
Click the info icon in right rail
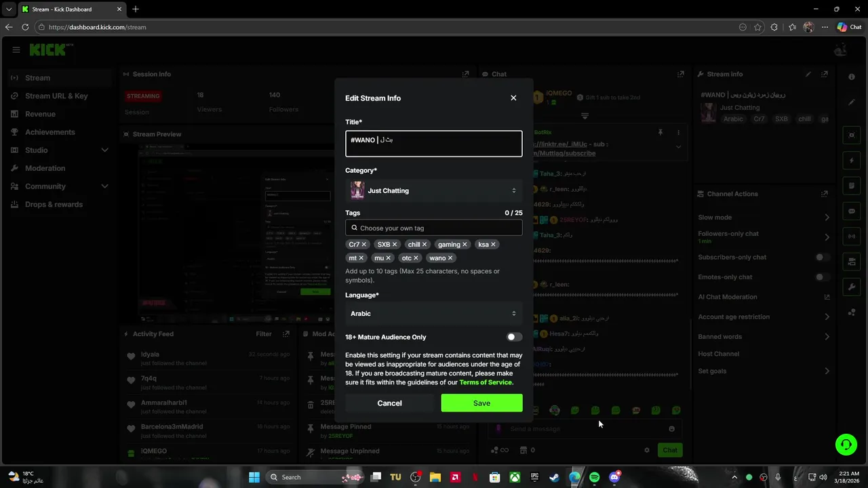point(852,77)
